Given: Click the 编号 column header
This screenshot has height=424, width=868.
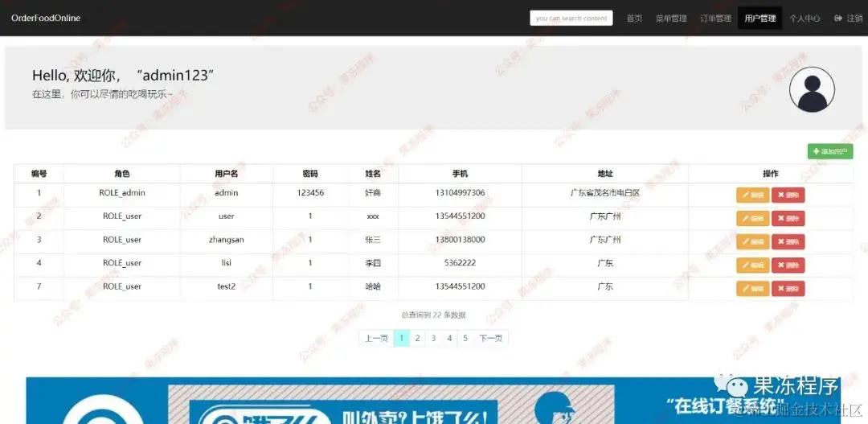Looking at the screenshot, I should [39, 174].
